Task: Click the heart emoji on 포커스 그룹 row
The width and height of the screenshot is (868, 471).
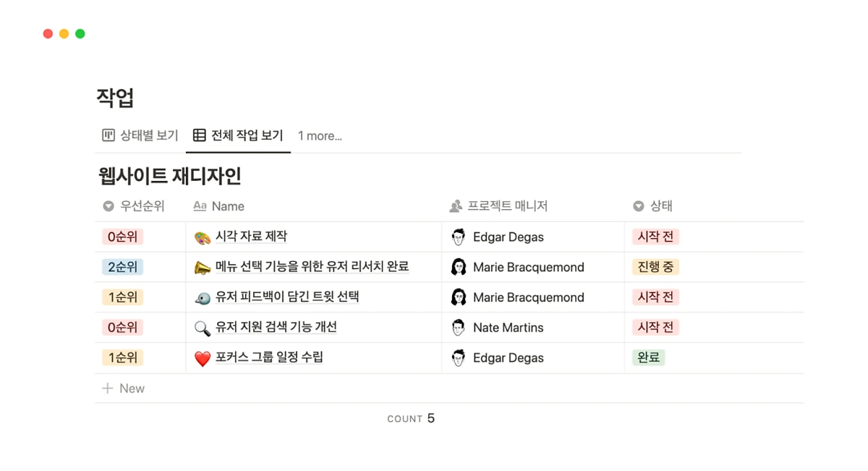Action: point(203,357)
